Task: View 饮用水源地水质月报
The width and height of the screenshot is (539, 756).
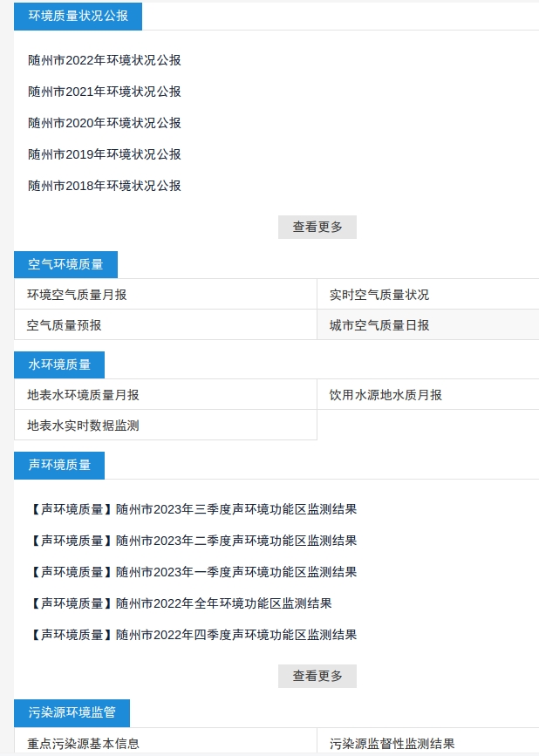Action: [385, 395]
